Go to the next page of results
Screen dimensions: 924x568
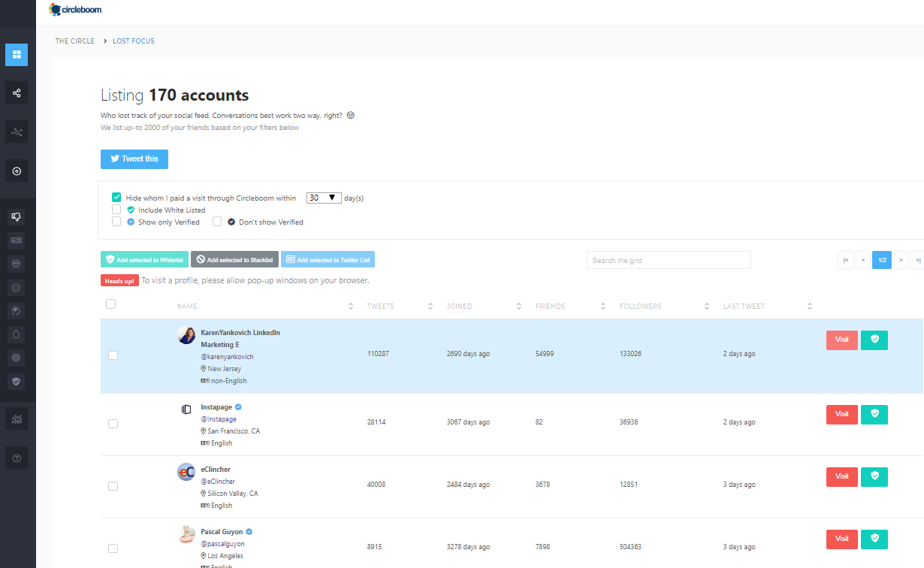pos(901,260)
